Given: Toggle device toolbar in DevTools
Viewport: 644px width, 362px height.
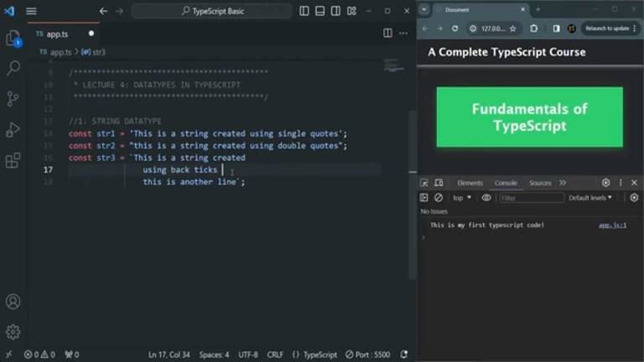Looking at the screenshot, I should (x=439, y=183).
